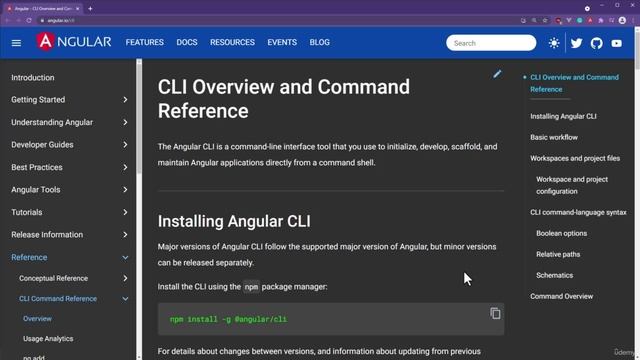Close the Angular browser tab

tap(78, 9)
